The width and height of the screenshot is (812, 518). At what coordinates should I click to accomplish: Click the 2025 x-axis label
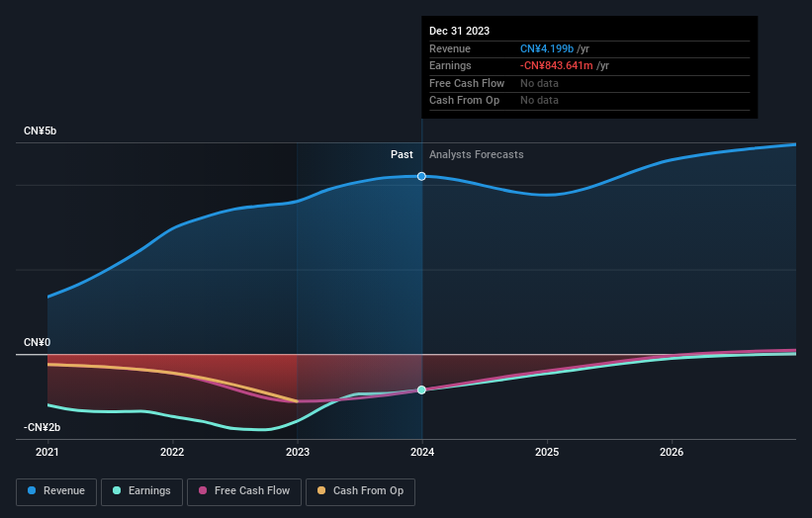click(547, 453)
